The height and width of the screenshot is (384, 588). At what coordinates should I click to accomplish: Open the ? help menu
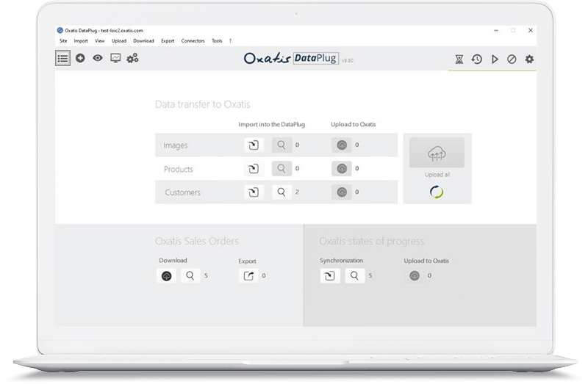230,41
